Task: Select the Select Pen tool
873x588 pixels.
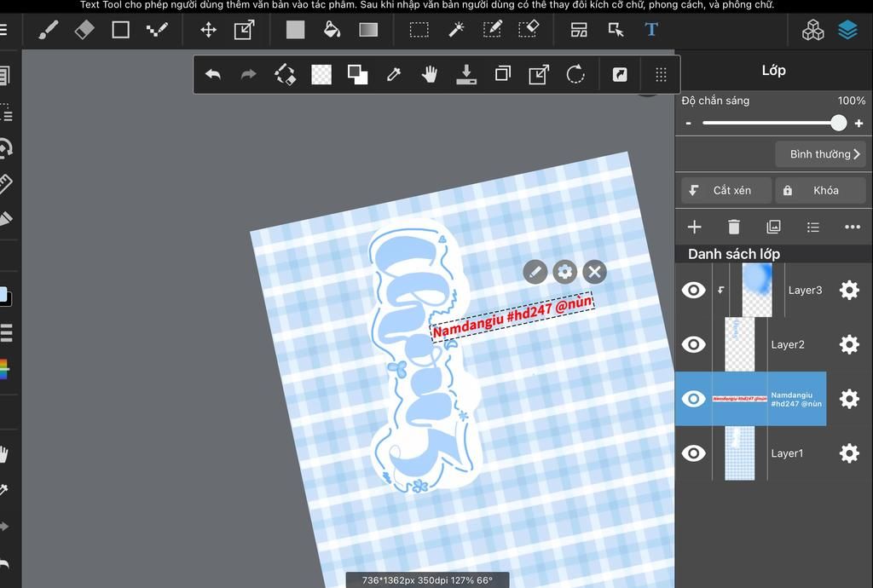Action: coord(492,30)
